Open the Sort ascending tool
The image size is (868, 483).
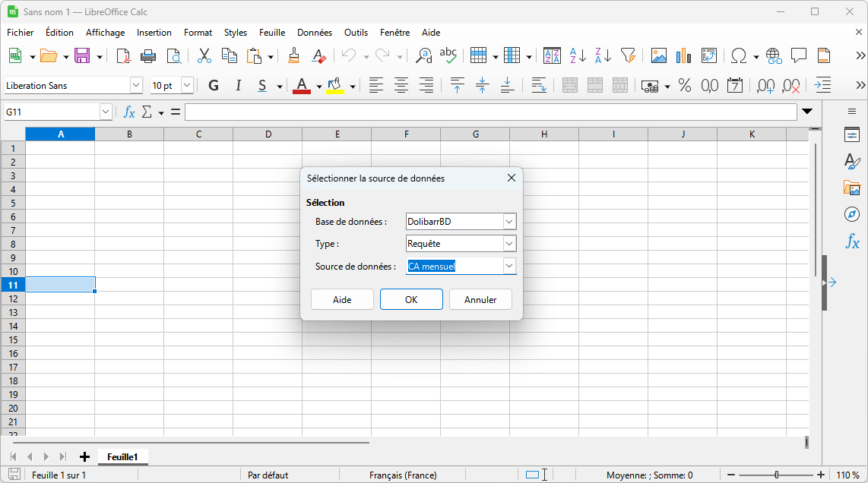point(578,55)
